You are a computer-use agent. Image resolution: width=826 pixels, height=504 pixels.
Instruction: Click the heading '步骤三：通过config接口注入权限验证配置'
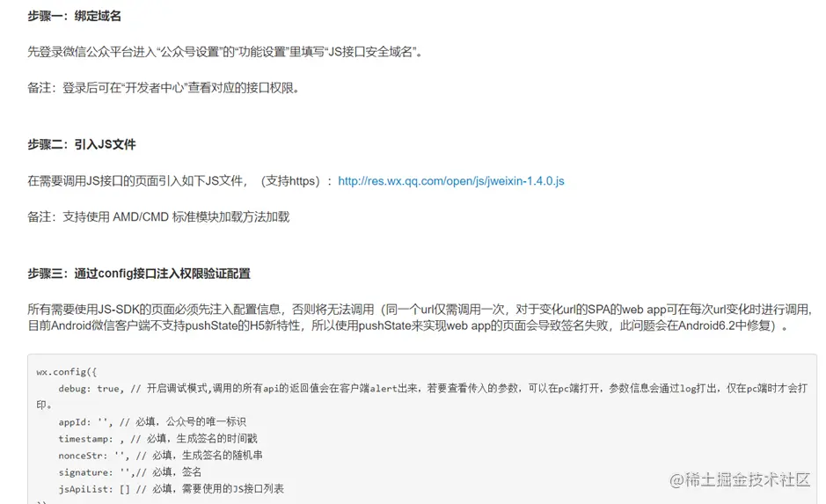(139, 274)
